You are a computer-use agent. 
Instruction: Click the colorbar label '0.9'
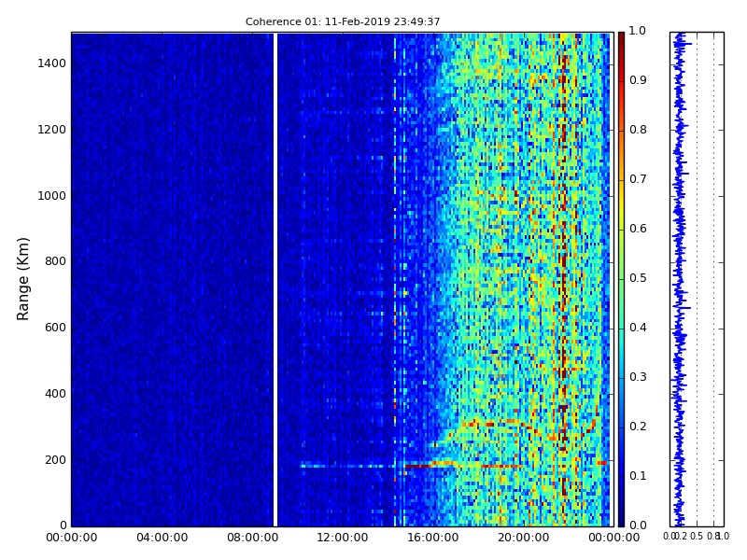[x=638, y=80]
